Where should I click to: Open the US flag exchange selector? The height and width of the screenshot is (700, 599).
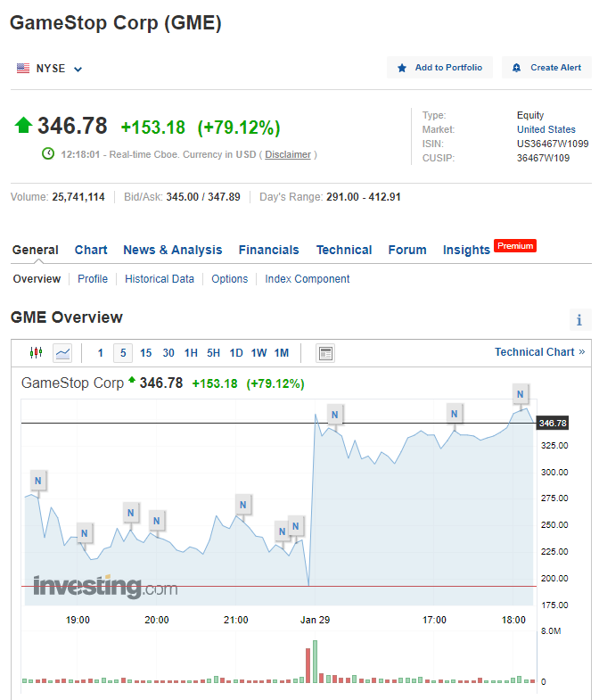tap(23, 69)
